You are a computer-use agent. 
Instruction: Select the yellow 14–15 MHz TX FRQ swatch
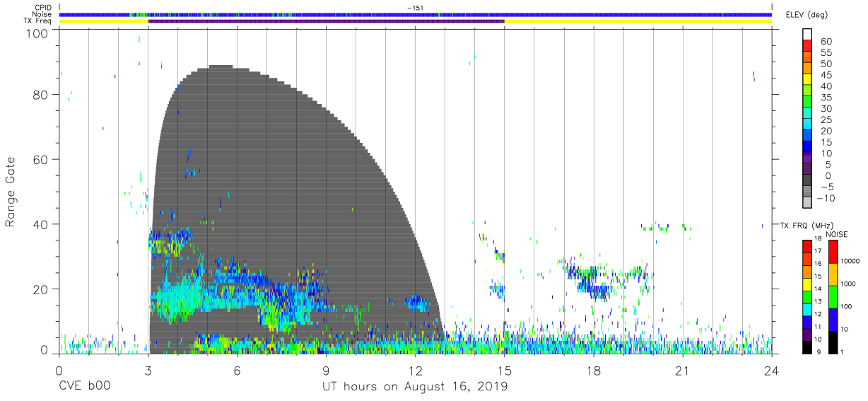[x=807, y=283]
